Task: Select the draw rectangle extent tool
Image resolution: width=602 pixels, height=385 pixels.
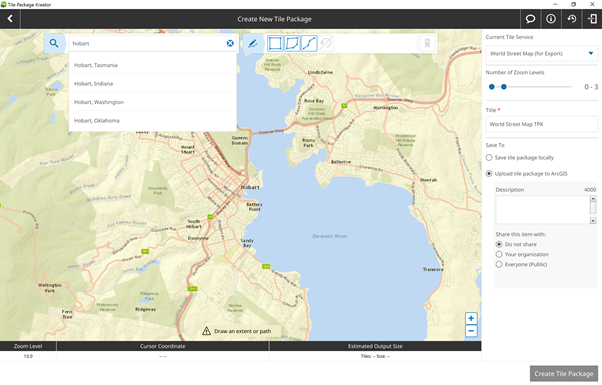Action: (275, 43)
